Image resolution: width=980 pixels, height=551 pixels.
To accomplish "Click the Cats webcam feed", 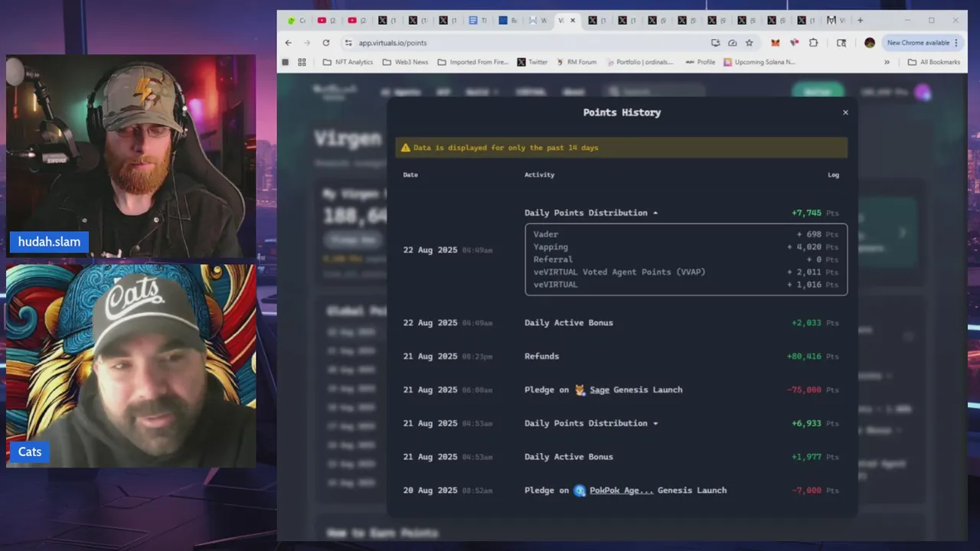I will point(131,366).
